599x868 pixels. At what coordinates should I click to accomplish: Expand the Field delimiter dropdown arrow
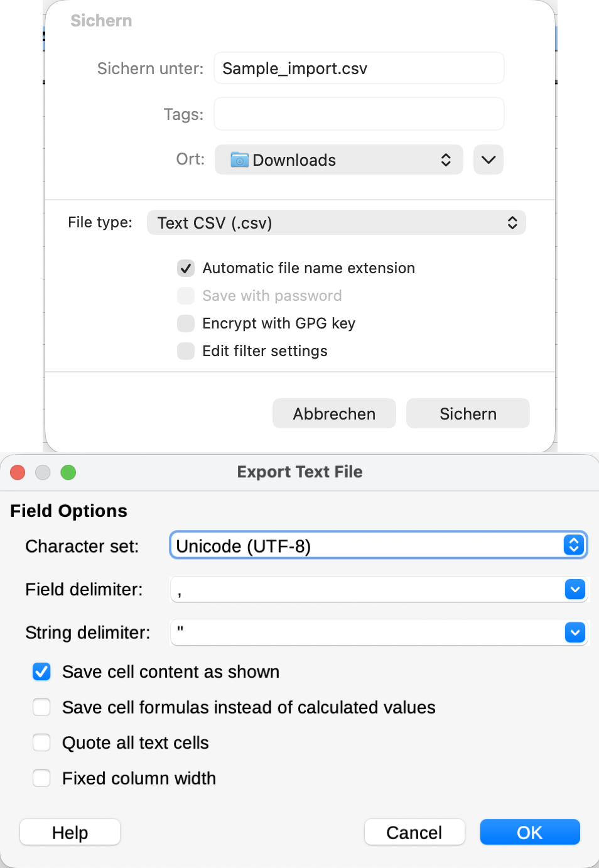point(575,589)
